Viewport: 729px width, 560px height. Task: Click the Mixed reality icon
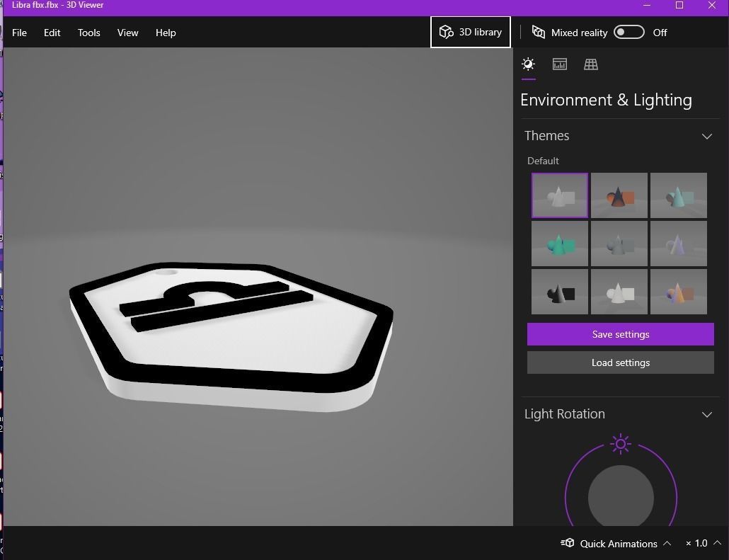[539, 32]
